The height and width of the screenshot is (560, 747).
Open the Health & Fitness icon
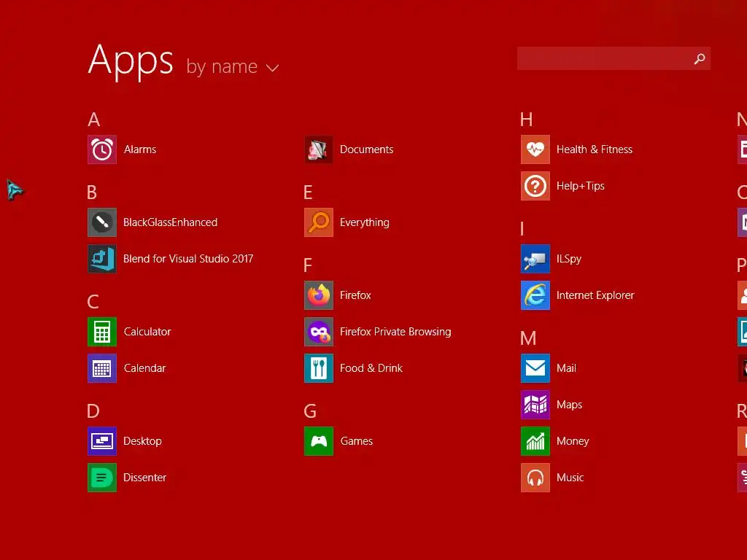click(535, 149)
